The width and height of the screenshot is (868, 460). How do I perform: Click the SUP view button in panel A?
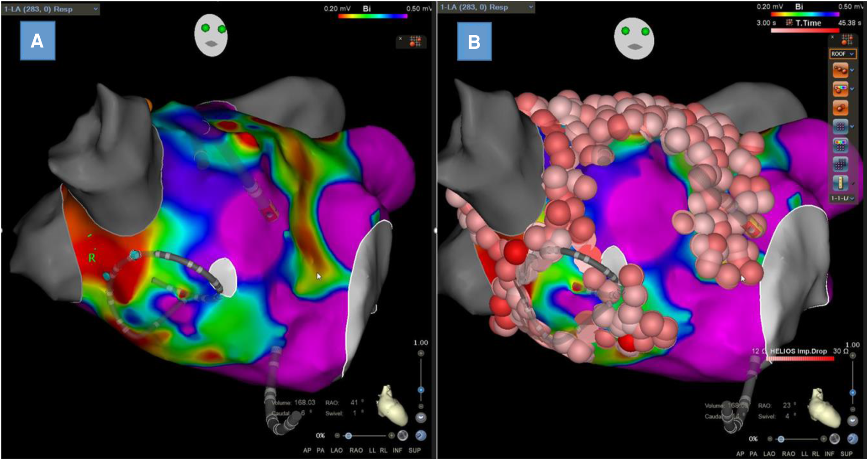click(414, 450)
